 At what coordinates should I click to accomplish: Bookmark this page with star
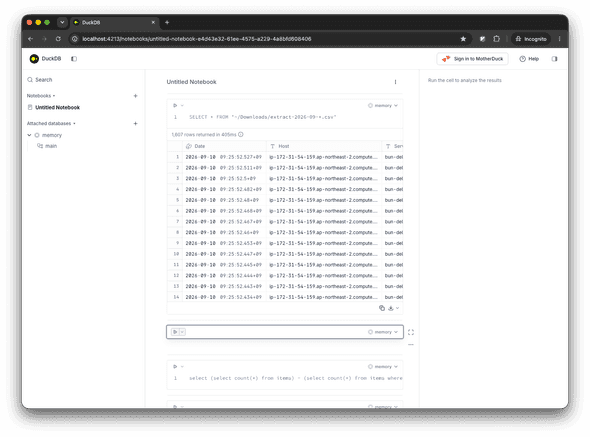(463, 39)
